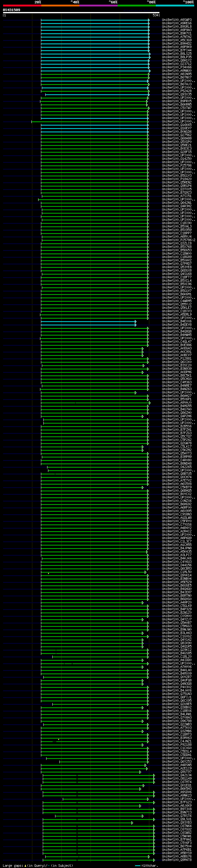Click the white query sequence ruler bar
This screenshot has height=868, width=197.
click(x=81, y=12)
